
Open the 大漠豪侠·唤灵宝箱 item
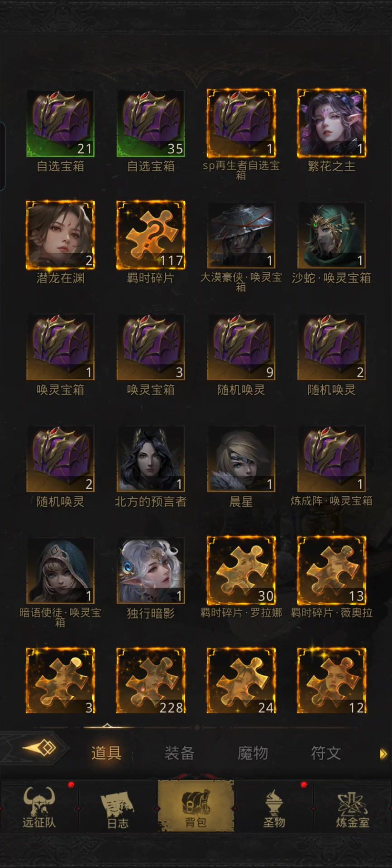[x=241, y=235]
